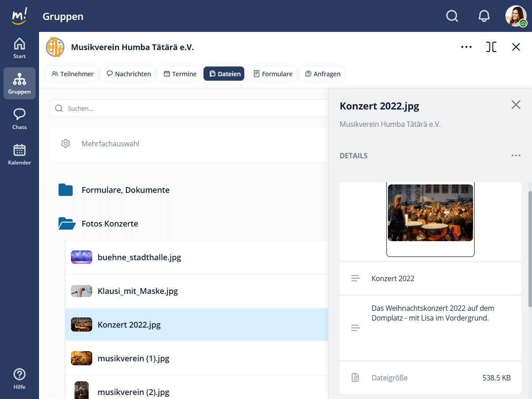
Task: Click group name under panel heading
Action: [x=390, y=124]
